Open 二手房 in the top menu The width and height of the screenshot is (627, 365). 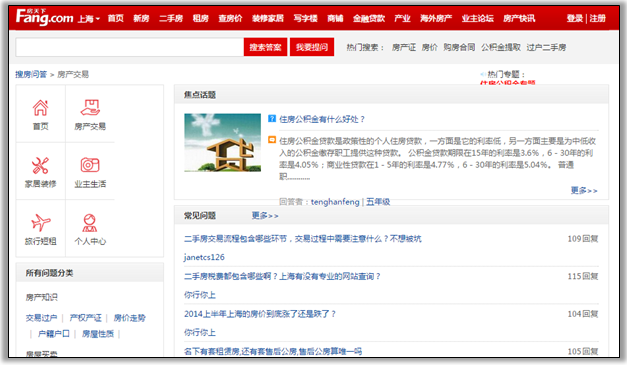[x=171, y=18]
